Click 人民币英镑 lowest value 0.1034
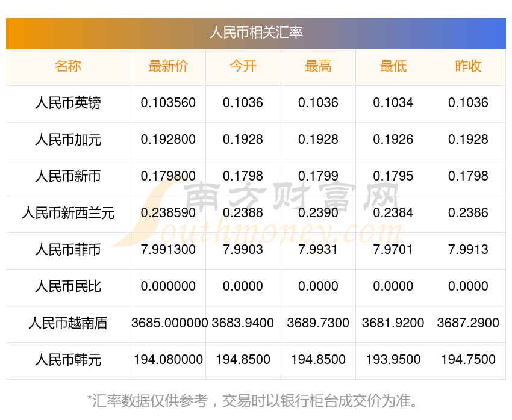 click(x=393, y=103)
